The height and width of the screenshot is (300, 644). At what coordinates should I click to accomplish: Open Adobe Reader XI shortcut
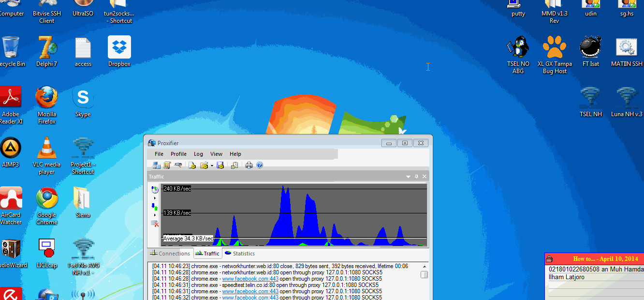[x=11, y=105]
